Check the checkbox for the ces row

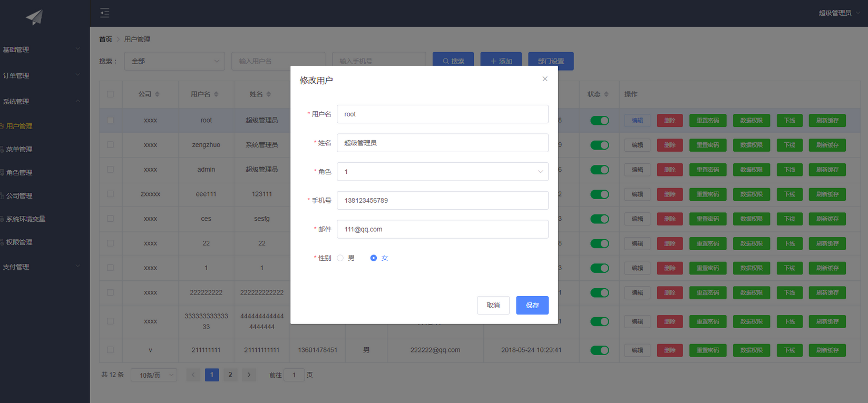click(x=110, y=219)
